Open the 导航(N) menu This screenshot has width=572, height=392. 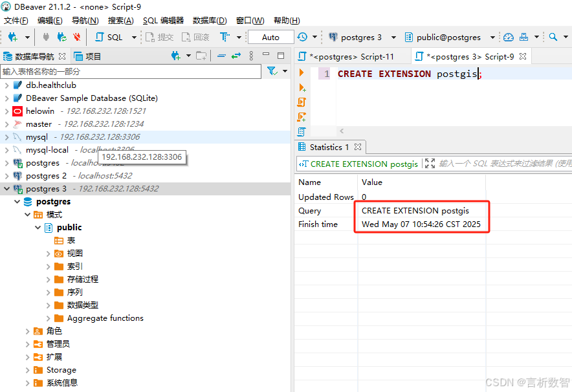coord(85,21)
